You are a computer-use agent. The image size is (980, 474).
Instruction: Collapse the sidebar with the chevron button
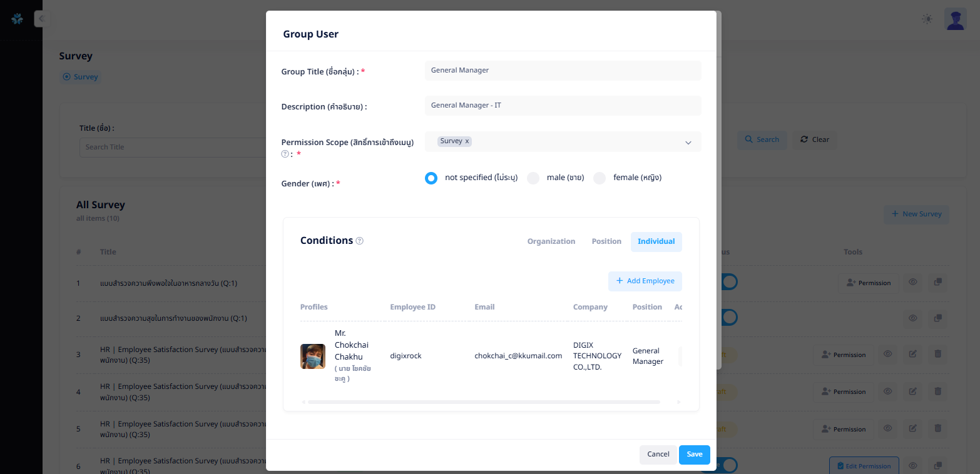click(x=42, y=19)
